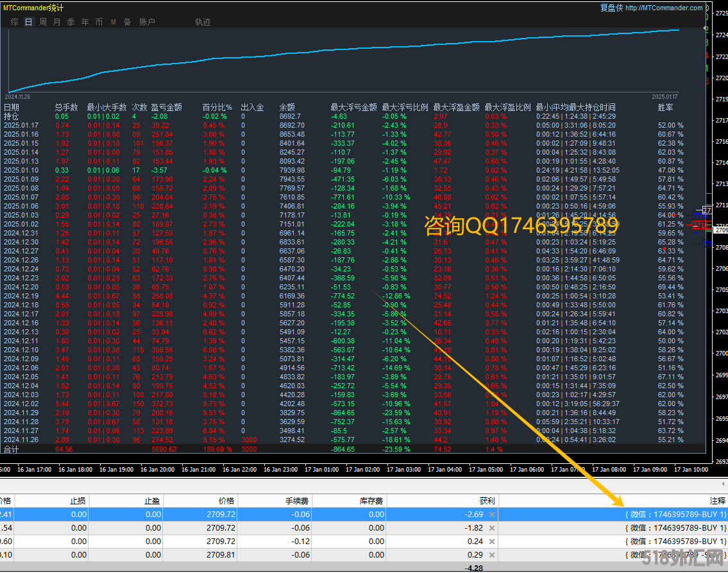This screenshot has width=728, height=573.
Task: Click the 余额 column header
Action: pos(287,107)
